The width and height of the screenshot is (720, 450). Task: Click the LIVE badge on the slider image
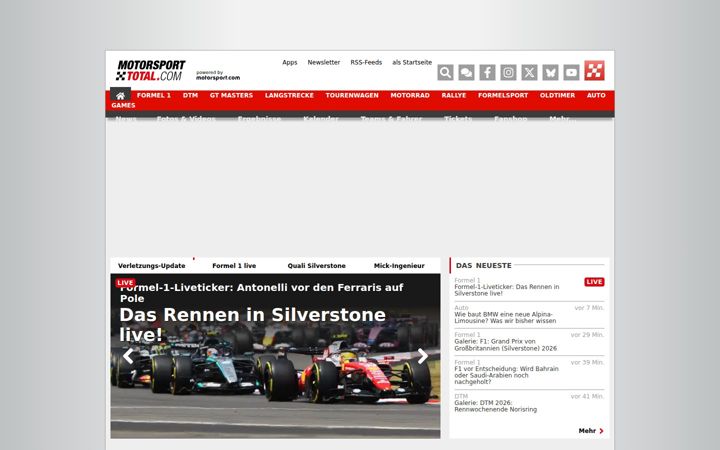point(125,283)
